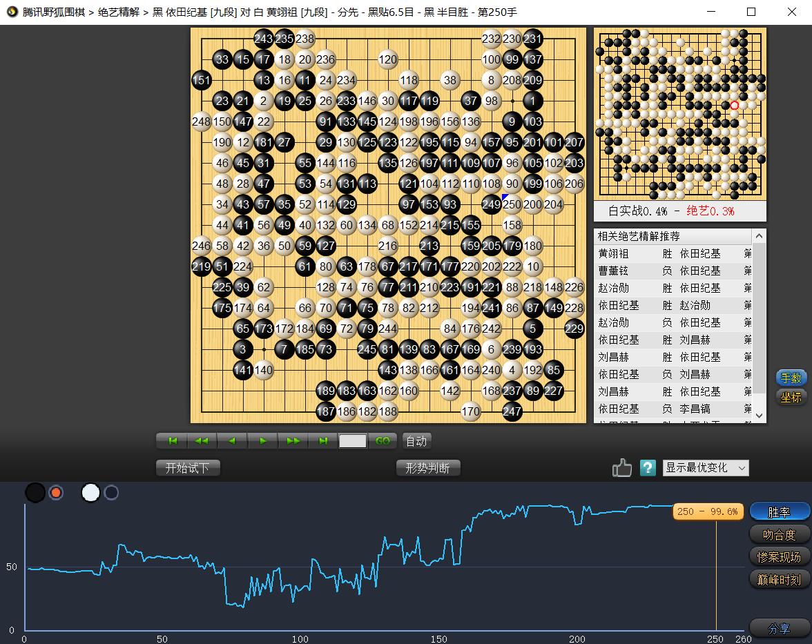Toggle the 手数 move number display
The width and height of the screenshot is (812, 644).
791,378
